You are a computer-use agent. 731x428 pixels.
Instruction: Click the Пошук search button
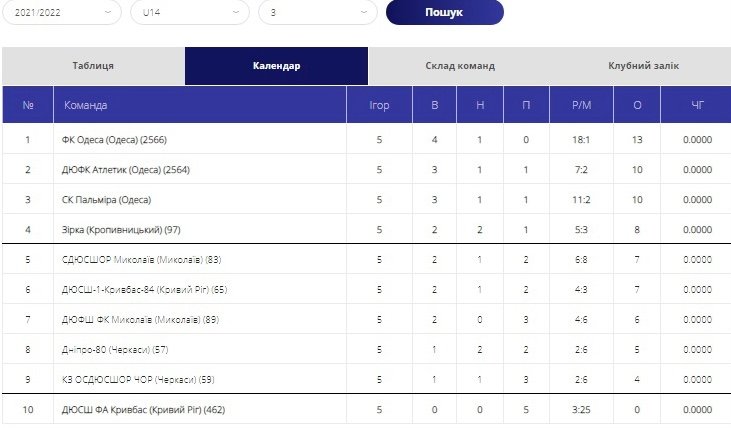(x=445, y=12)
